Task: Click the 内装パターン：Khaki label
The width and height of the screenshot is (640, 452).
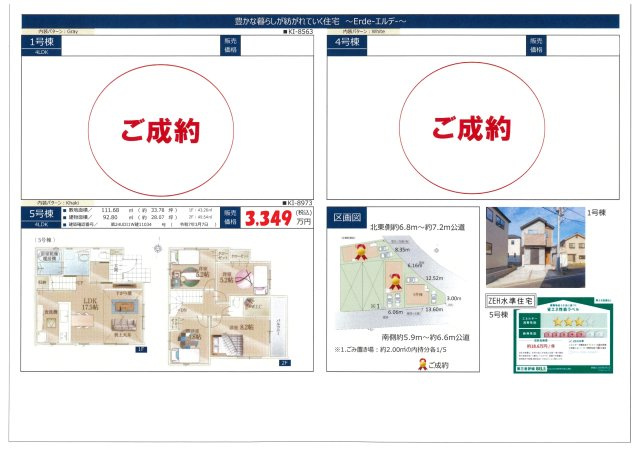Action: [x=58, y=203]
